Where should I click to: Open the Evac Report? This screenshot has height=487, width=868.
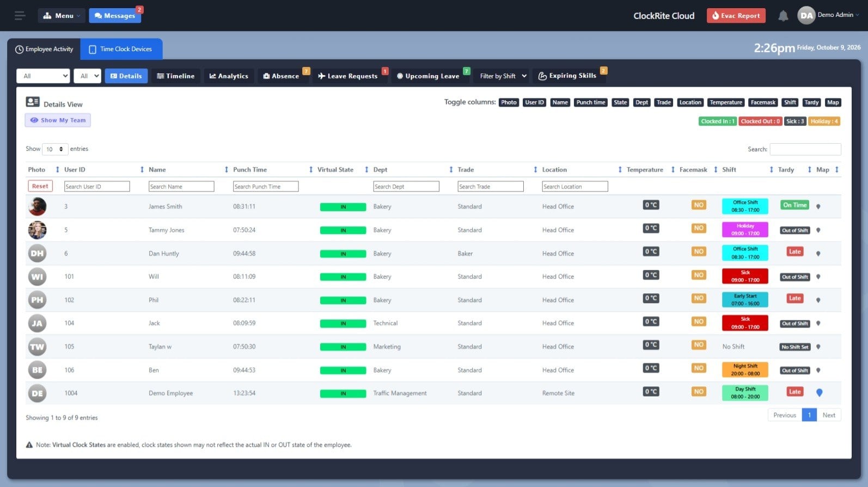pos(736,16)
